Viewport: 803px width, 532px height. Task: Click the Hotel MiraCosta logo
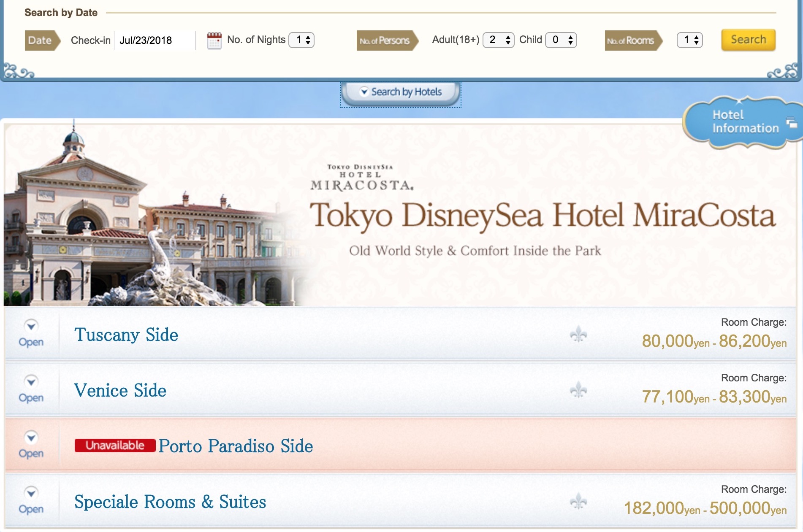(x=361, y=178)
